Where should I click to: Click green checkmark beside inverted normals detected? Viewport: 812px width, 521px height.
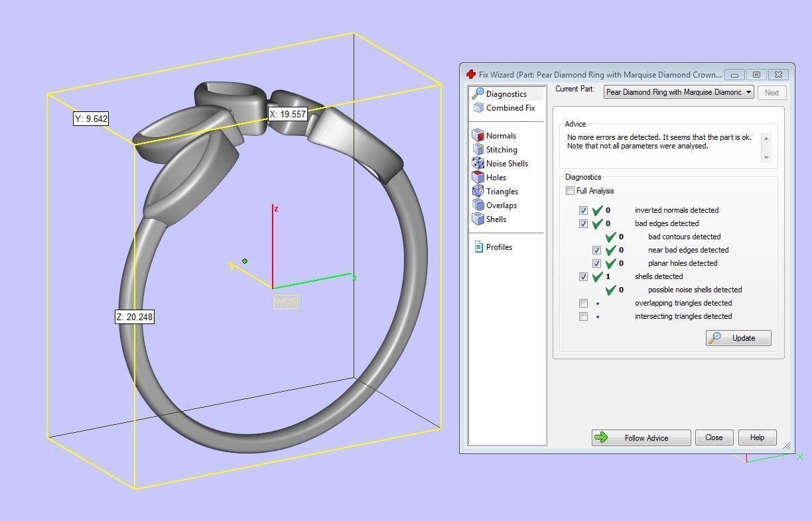[x=598, y=210]
